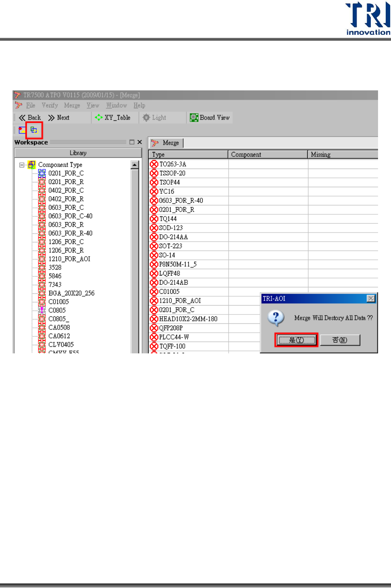Open the Verify menu

click(50, 105)
